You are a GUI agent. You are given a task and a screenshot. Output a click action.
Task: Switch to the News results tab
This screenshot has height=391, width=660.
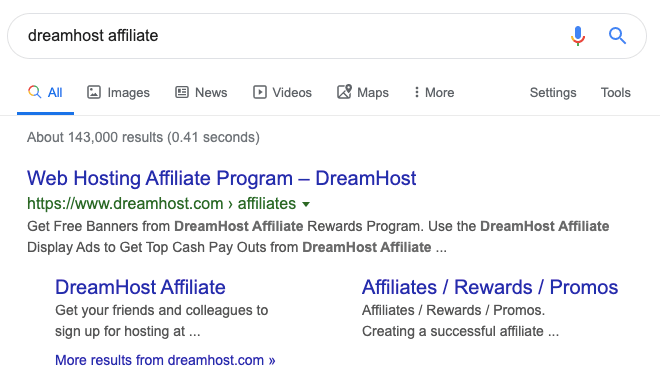[x=201, y=92]
